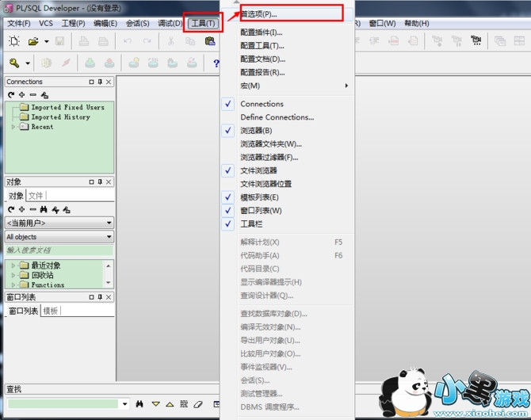Switch to the 模板 tab

coord(51,311)
